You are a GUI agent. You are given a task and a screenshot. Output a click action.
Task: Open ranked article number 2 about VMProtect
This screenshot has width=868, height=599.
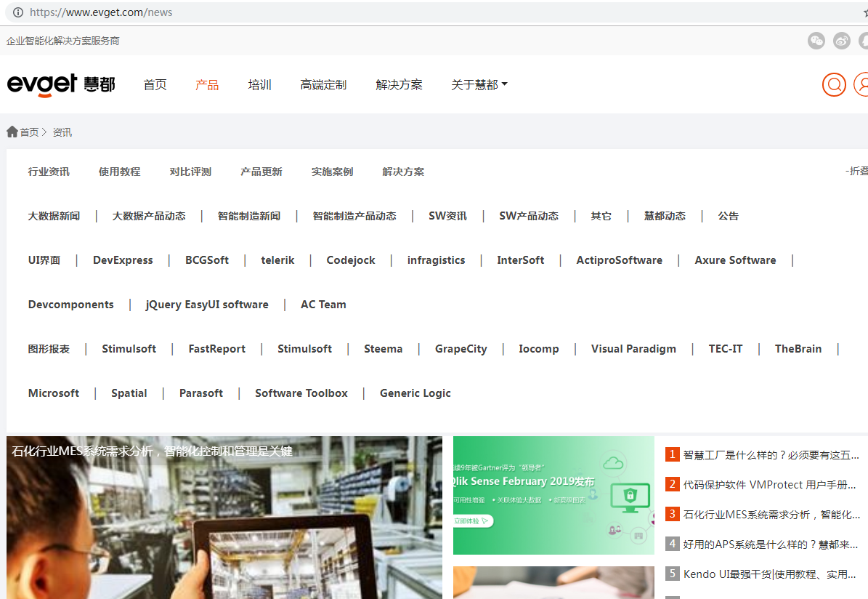click(x=770, y=485)
